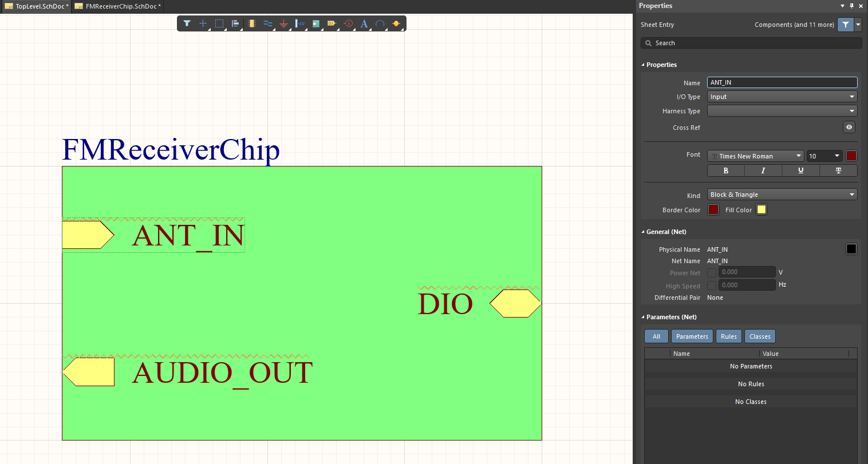Select the Place Port D1 tool

[x=332, y=23]
